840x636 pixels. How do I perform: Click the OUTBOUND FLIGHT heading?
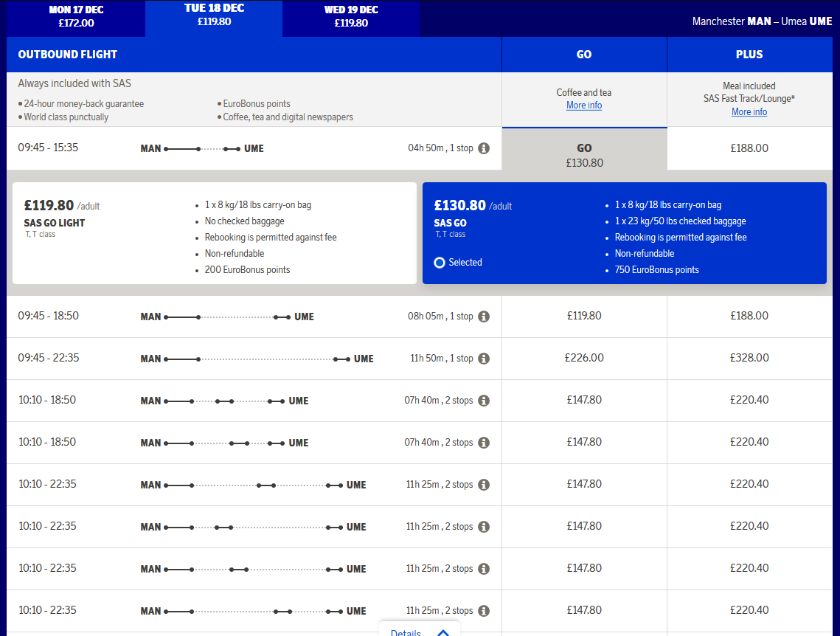[x=68, y=54]
